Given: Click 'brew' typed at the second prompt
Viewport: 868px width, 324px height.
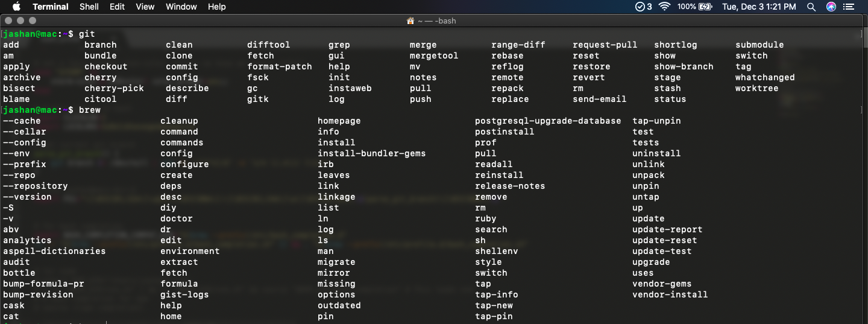Looking at the screenshot, I should 90,110.
